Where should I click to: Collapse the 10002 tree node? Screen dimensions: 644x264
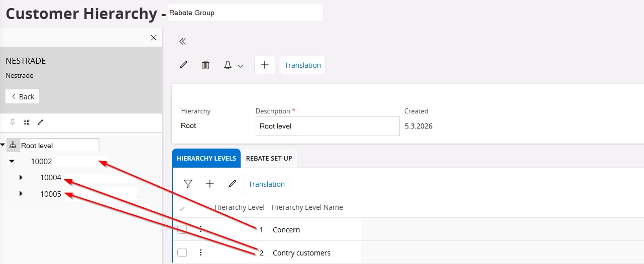click(x=12, y=162)
